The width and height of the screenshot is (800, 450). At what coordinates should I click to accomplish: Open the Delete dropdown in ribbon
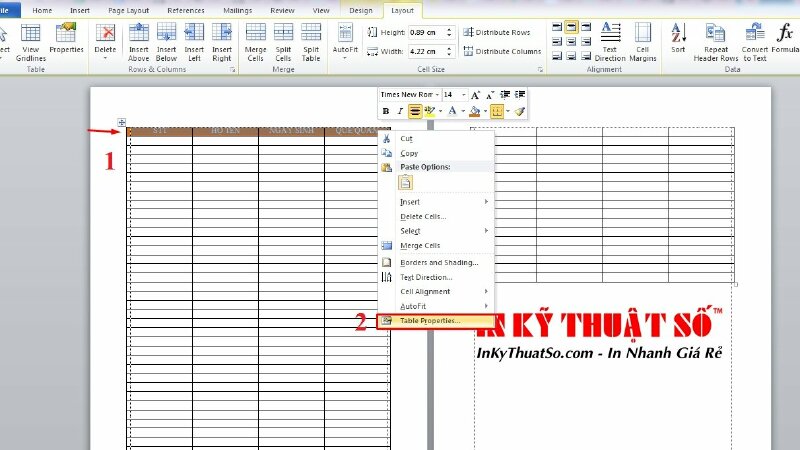105,43
